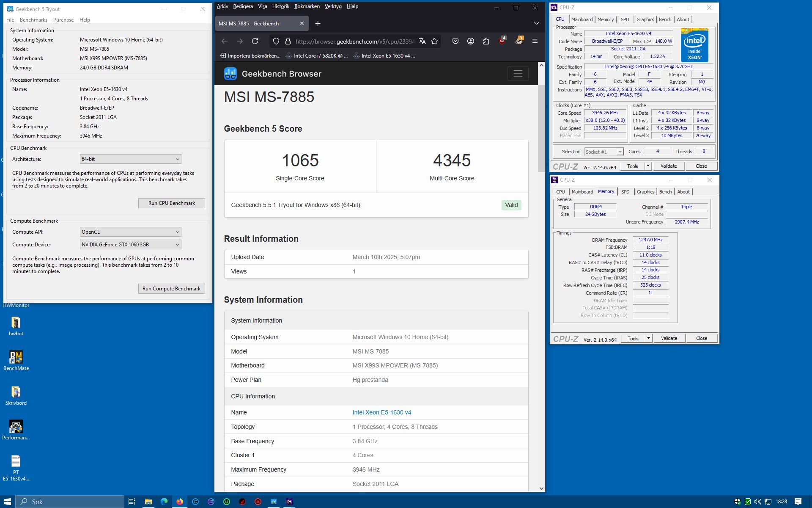Launch Microsoft Edge from taskbar
The width and height of the screenshot is (812, 508).
[x=164, y=502]
